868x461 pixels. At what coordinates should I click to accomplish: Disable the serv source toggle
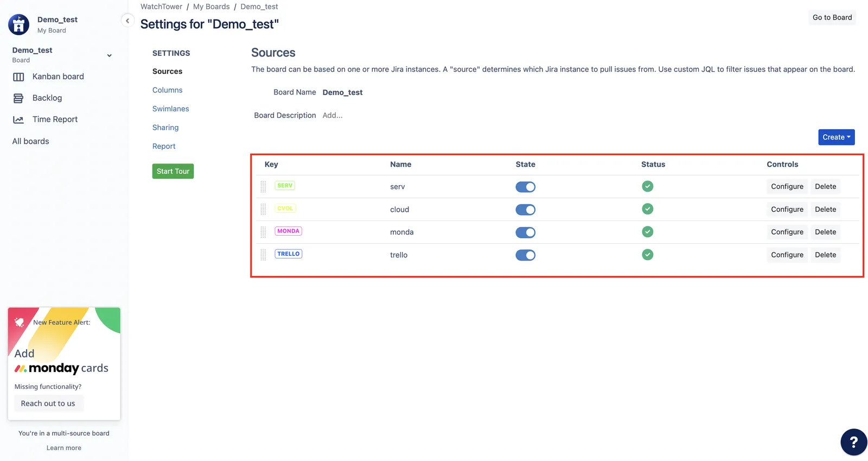coord(525,187)
